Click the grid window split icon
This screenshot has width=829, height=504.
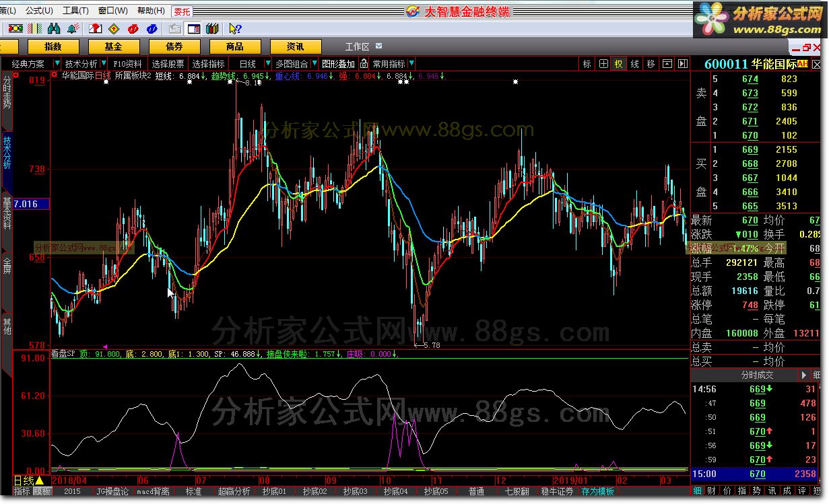pos(603,64)
